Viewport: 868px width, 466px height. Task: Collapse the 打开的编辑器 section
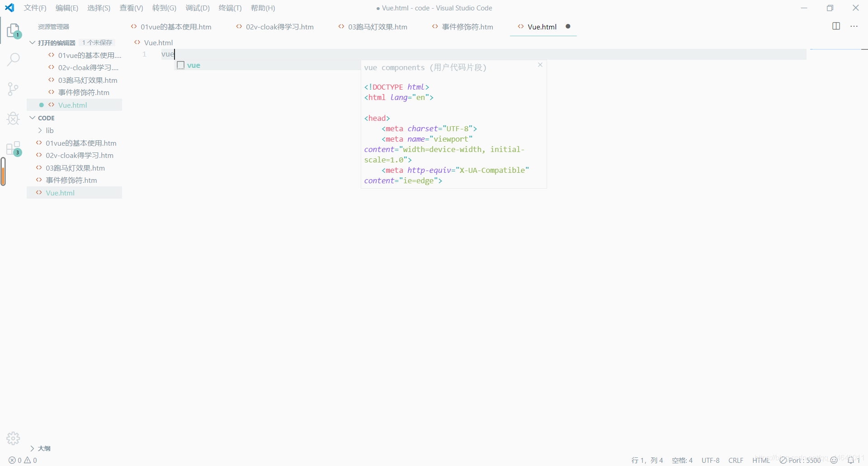(x=32, y=43)
